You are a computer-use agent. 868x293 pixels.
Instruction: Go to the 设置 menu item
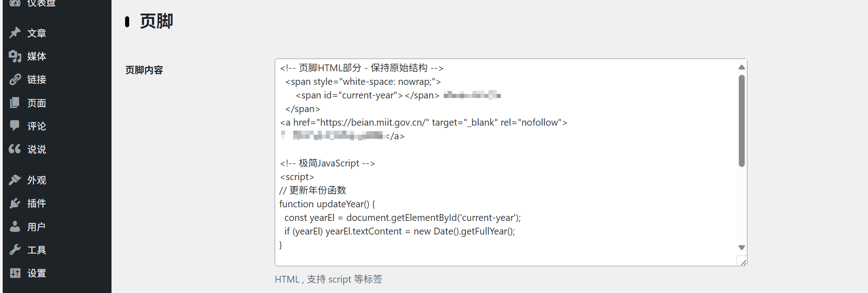(x=37, y=273)
